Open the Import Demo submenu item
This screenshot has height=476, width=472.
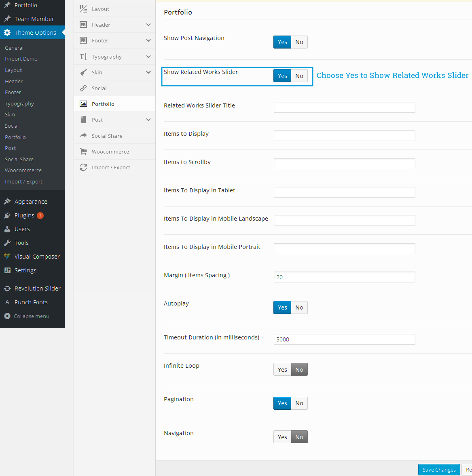click(x=21, y=59)
